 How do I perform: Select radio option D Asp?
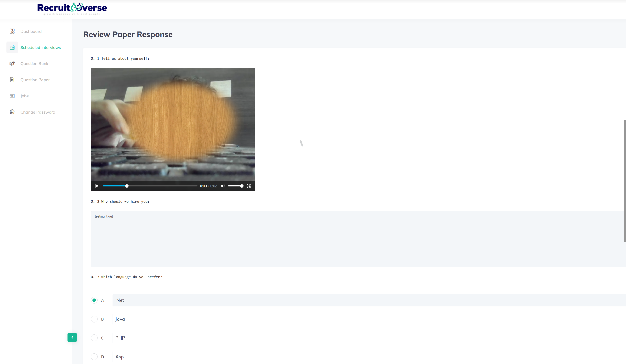[x=94, y=357]
